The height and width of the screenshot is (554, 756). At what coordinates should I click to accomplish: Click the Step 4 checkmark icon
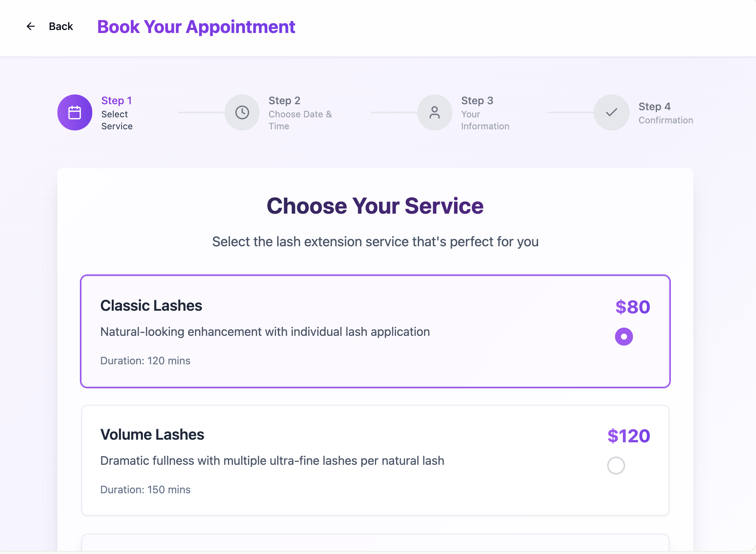(x=611, y=112)
